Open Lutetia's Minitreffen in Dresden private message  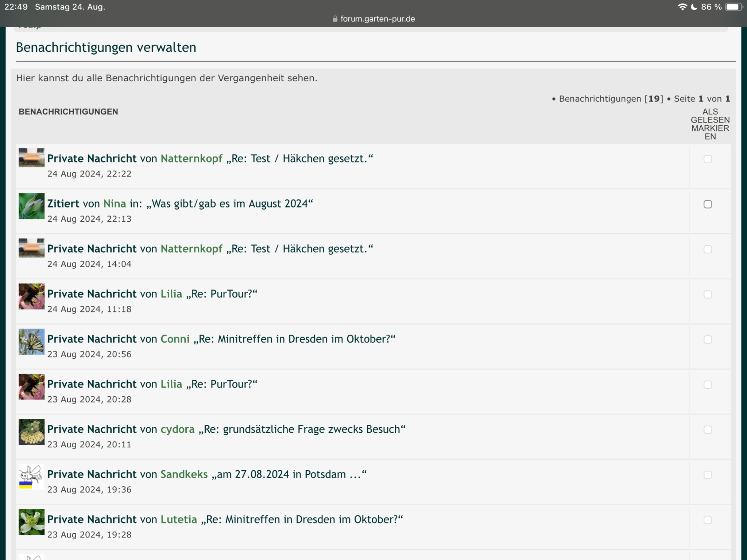(302, 519)
